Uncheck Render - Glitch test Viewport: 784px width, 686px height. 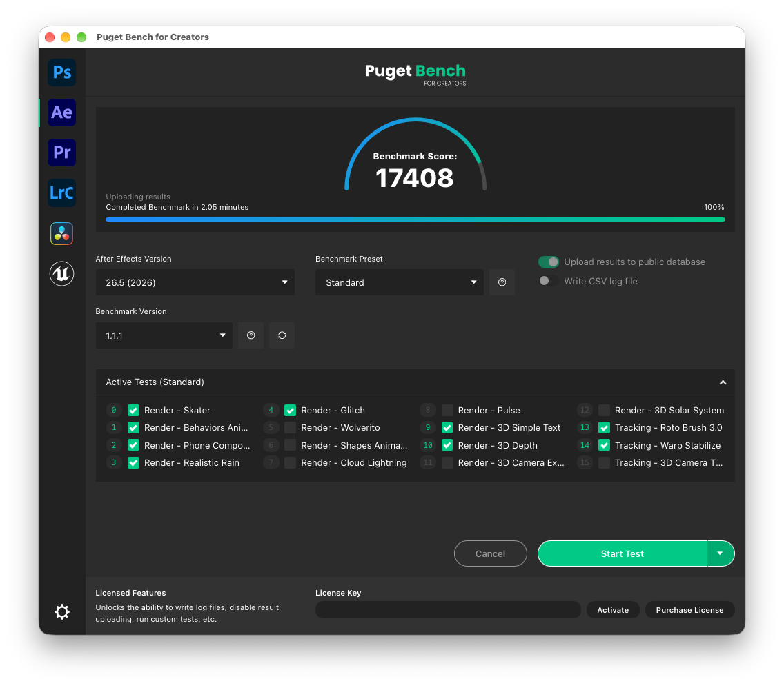click(x=291, y=411)
